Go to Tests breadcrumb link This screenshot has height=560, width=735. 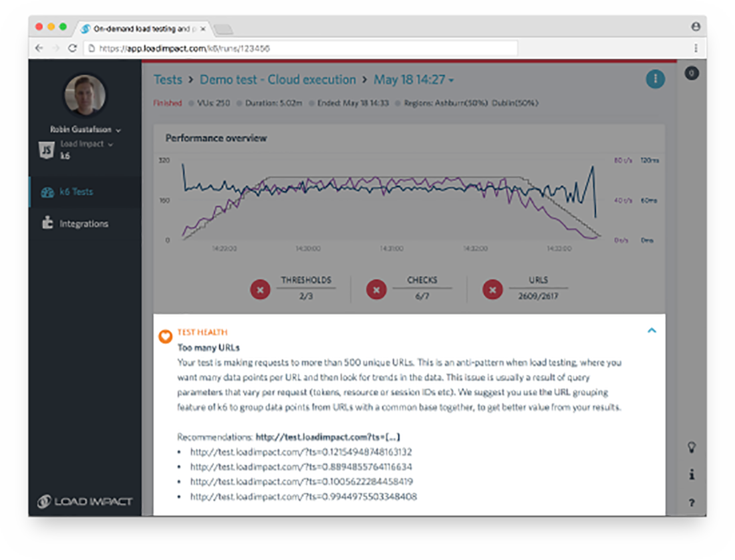pyautogui.click(x=168, y=80)
